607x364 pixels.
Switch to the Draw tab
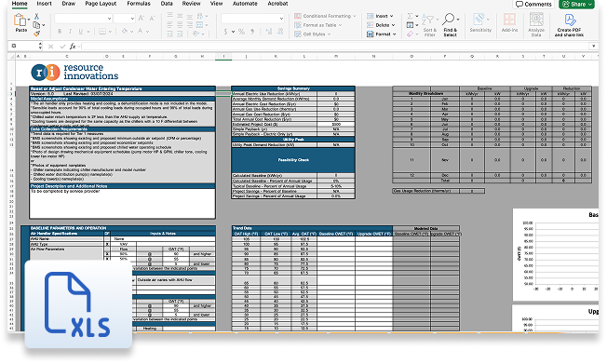point(69,4)
